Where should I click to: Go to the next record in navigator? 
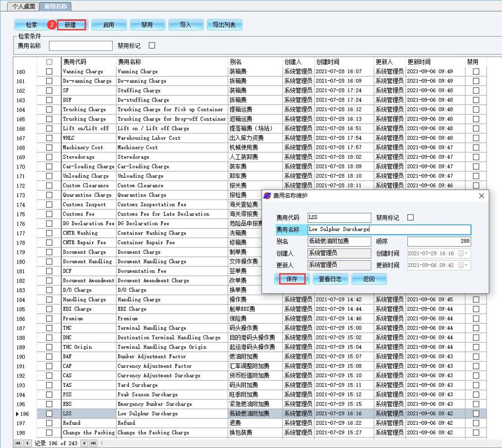click(84, 443)
